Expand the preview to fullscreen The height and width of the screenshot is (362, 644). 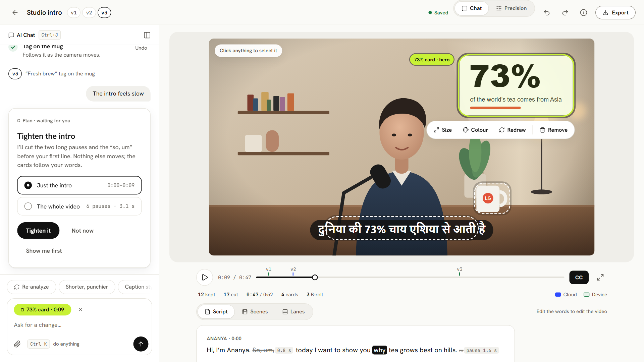point(600,278)
